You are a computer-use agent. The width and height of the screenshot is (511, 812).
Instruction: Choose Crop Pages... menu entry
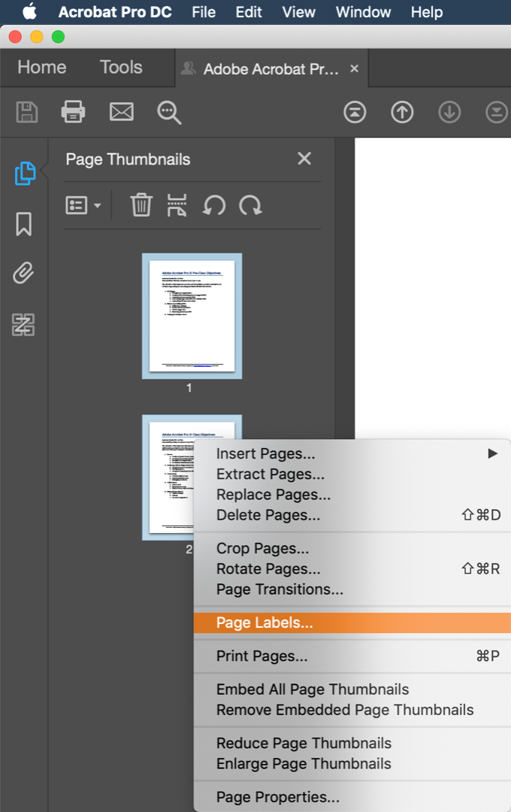(x=352, y=548)
